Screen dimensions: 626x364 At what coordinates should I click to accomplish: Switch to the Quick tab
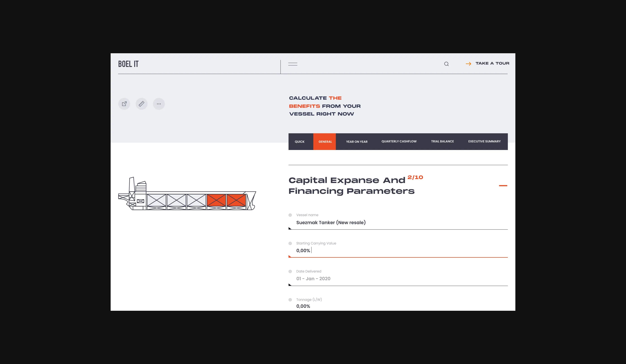pos(300,142)
